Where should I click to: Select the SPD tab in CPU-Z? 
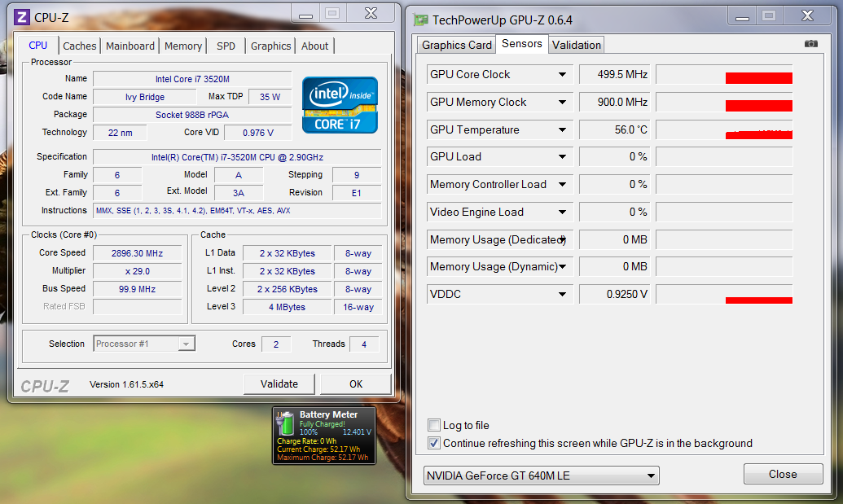click(226, 46)
